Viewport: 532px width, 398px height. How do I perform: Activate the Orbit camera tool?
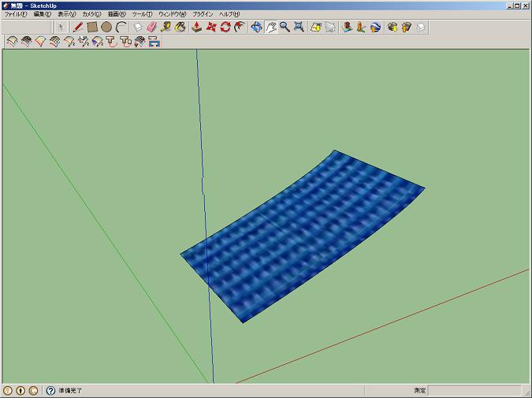point(256,27)
